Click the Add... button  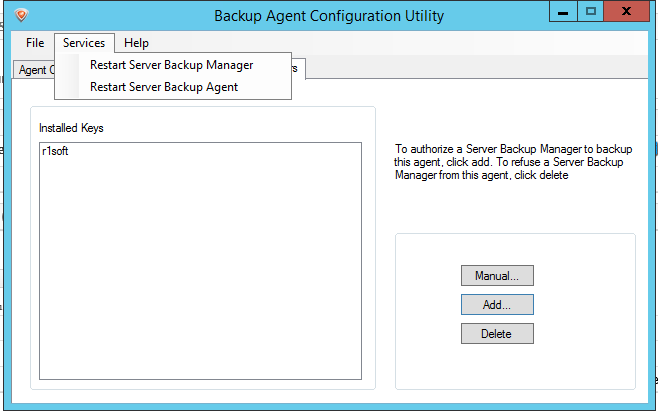click(x=497, y=304)
